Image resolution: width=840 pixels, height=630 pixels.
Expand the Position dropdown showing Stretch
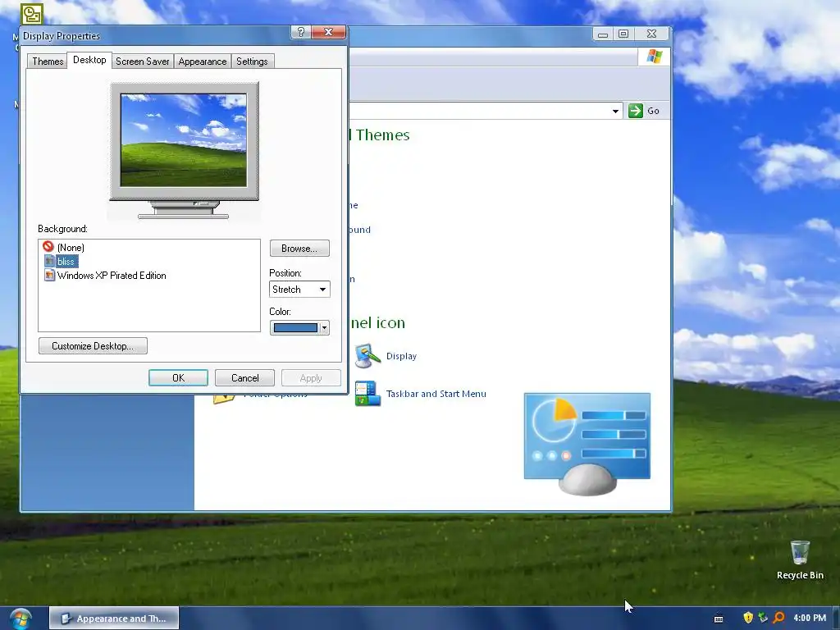[299, 290]
